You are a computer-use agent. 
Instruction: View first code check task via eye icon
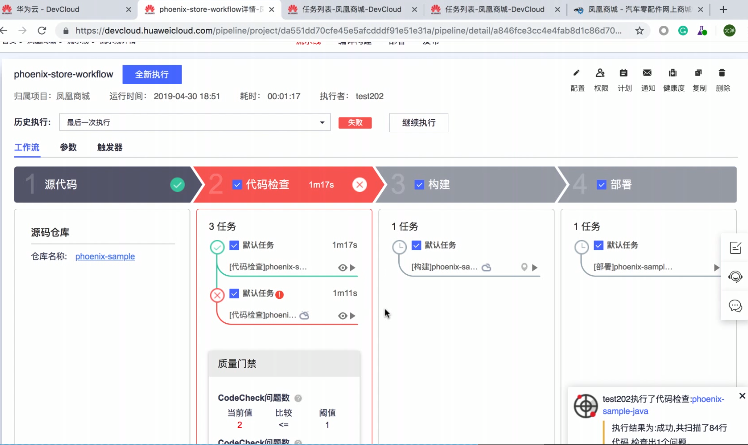tap(342, 268)
